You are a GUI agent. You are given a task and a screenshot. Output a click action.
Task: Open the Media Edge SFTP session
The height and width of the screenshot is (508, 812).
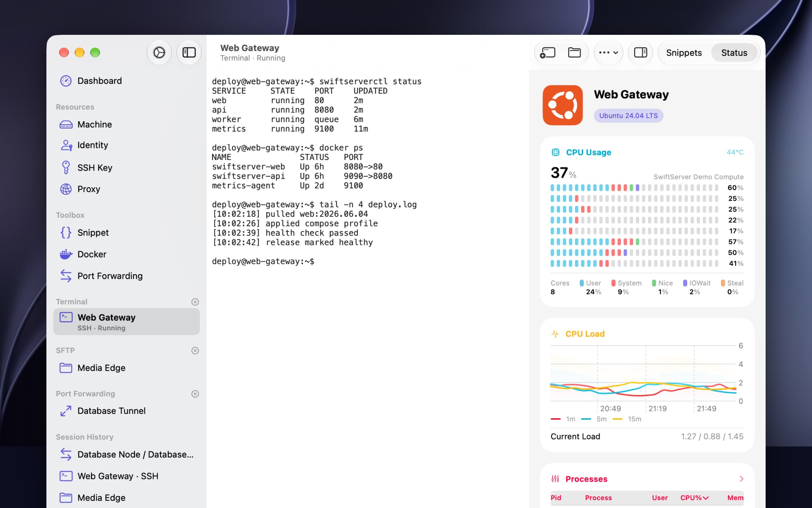click(x=126, y=368)
